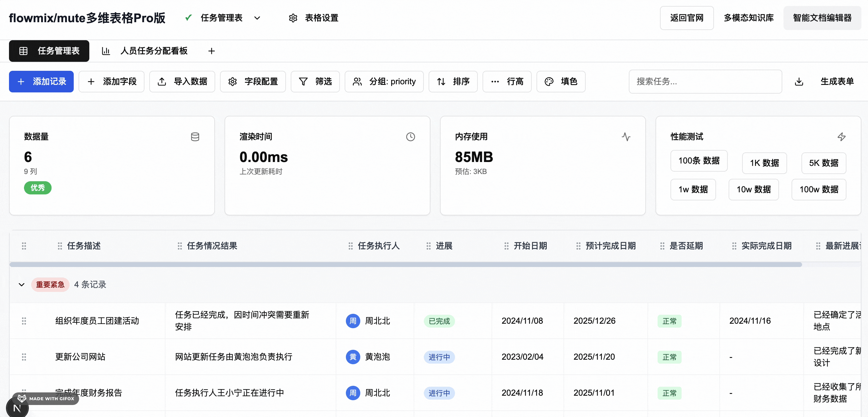Viewport: 868px width, 417px height.
Task: Click the drag handle of 任务情况结果 column
Action: point(180,246)
